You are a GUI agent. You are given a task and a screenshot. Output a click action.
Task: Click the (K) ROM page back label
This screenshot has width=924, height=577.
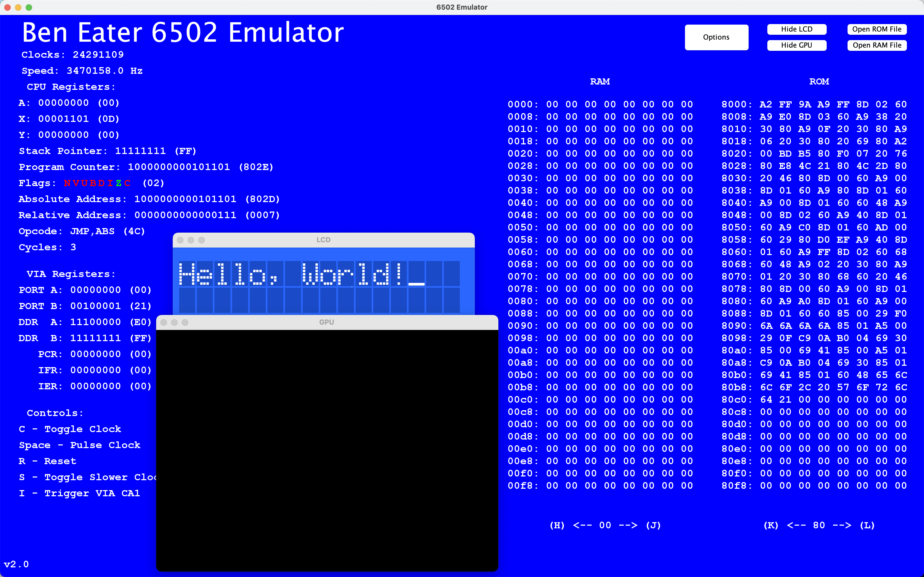pyautogui.click(x=771, y=525)
